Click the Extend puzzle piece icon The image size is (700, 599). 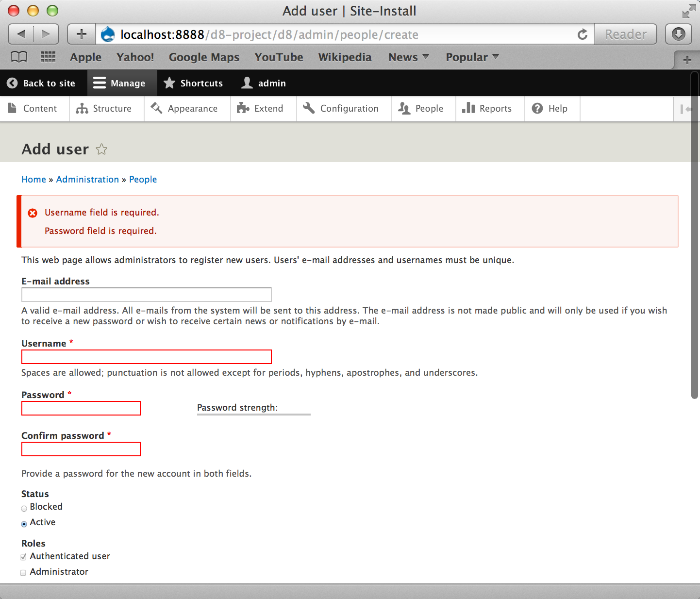tap(243, 108)
